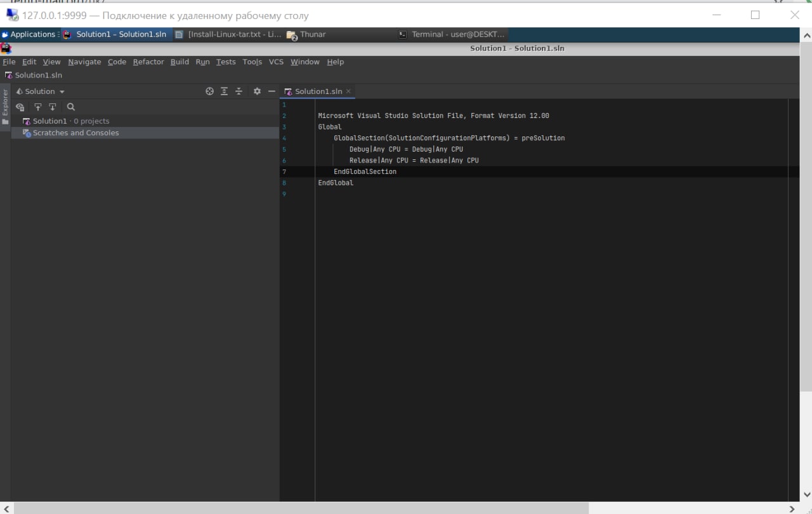Click the locate/select opened file target icon
The image size is (812, 514).
tap(210, 91)
